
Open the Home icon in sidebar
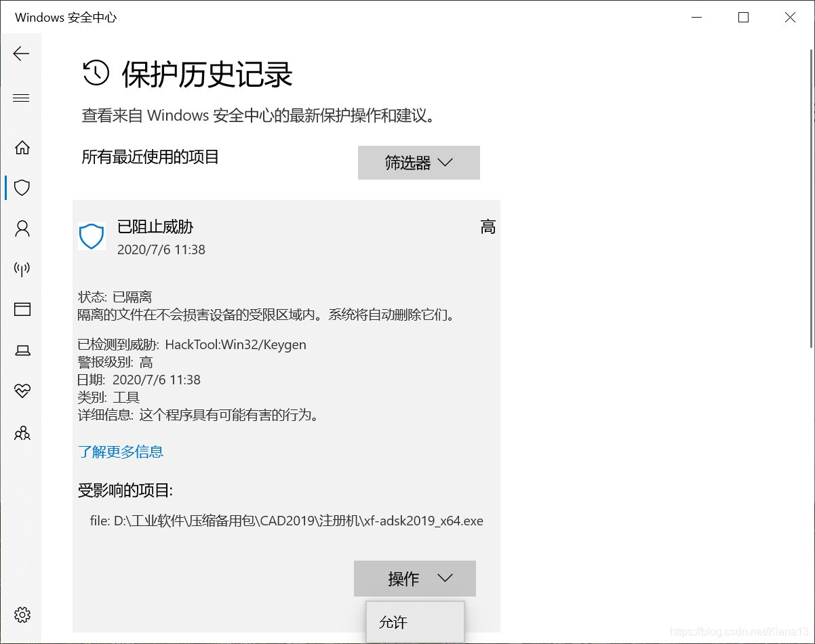(x=22, y=147)
